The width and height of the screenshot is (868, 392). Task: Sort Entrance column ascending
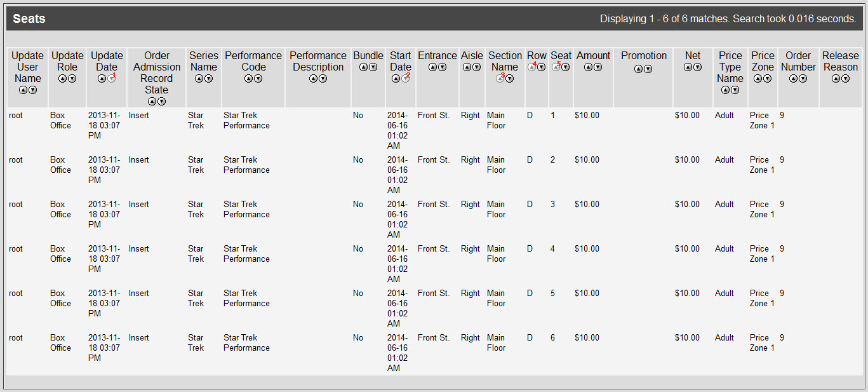coord(432,67)
